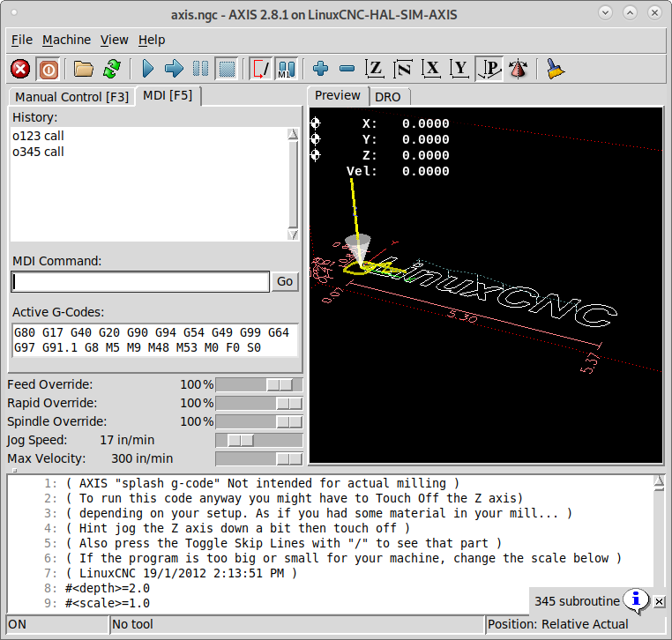Toggle Emergency Stop button
This screenshot has height=640, width=672.
coord(20,69)
